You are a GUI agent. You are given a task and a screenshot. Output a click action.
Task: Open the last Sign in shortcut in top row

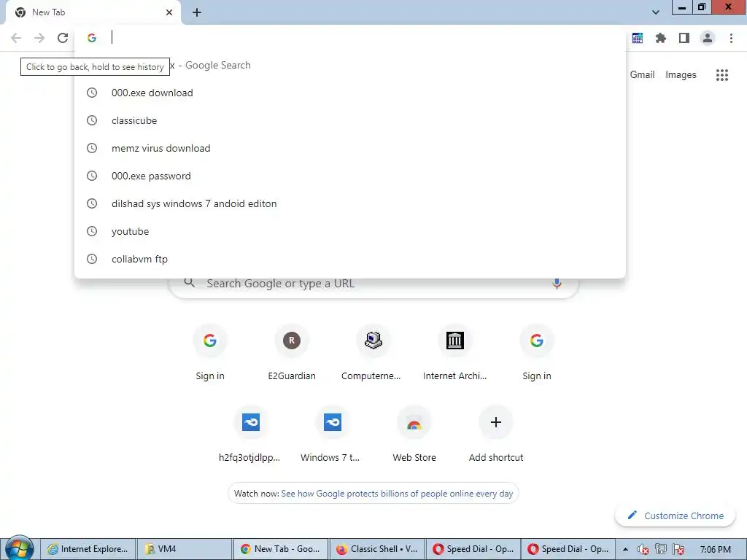tap(537, 352)
